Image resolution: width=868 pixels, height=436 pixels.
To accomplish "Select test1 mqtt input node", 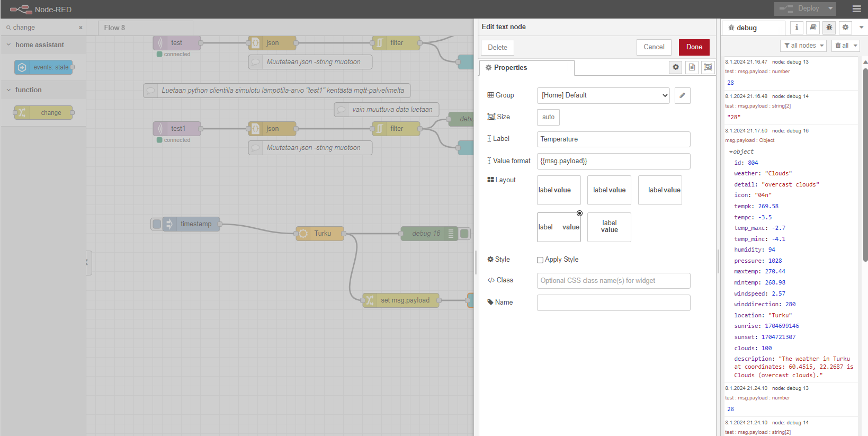I will 177,129.
